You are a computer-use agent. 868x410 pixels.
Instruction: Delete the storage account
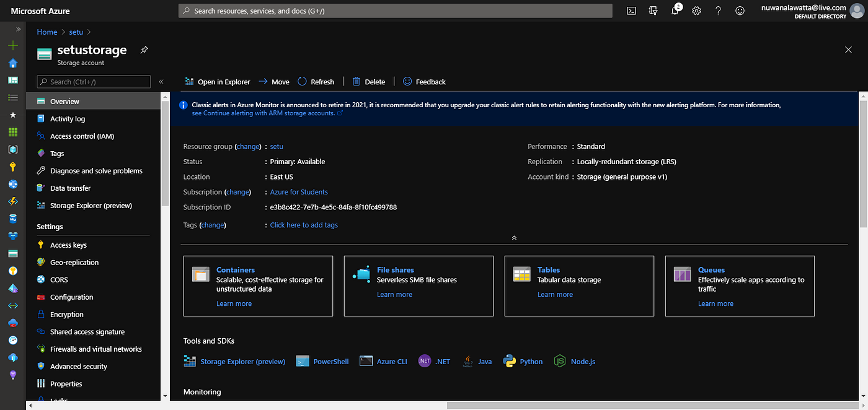368,82
